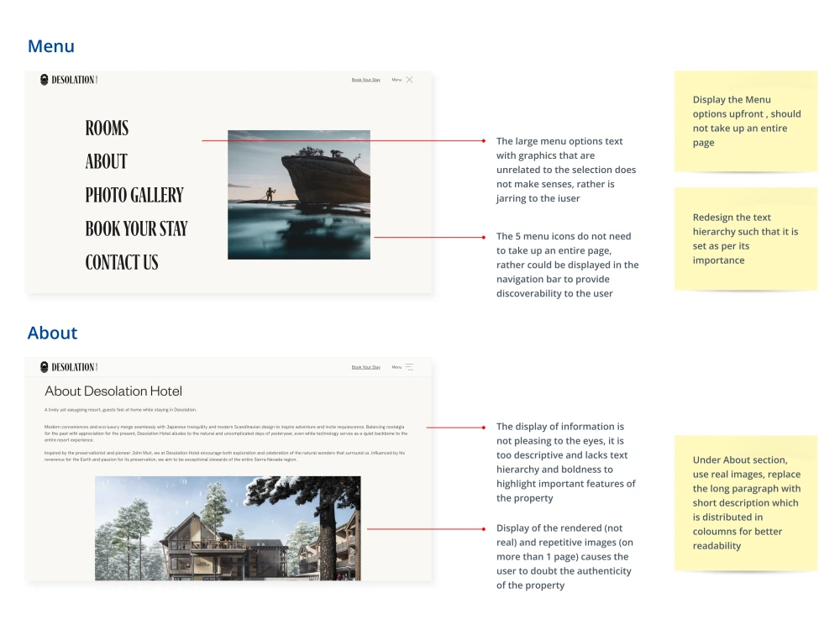Viewport: 840px width, 630px height.
Task: Click annotation 'The display of information is'
Action: tap(565, 462)
